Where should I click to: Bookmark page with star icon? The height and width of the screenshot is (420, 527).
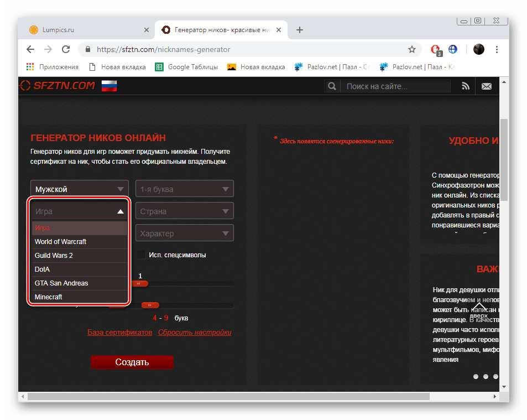pos(412,49)
